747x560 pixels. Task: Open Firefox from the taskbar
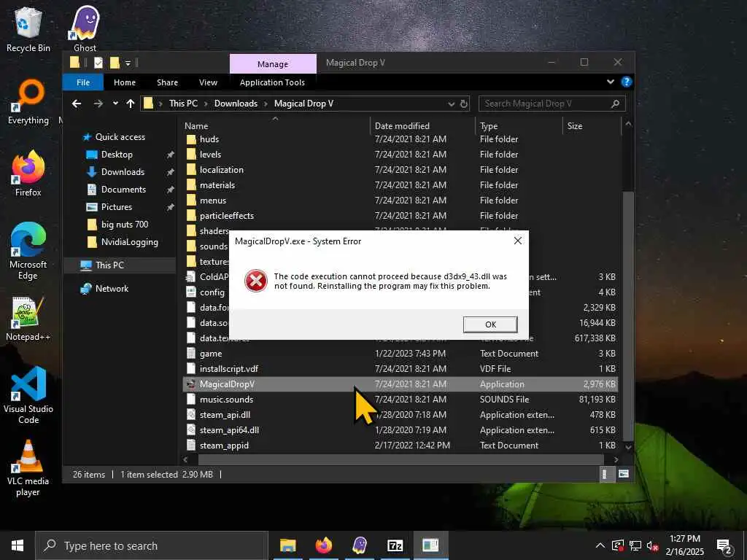(x=323, y=545)
